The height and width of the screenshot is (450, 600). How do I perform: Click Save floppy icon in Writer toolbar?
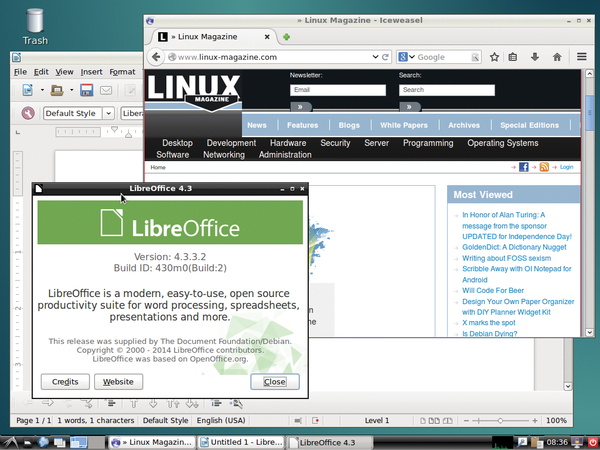click(87, 90)
